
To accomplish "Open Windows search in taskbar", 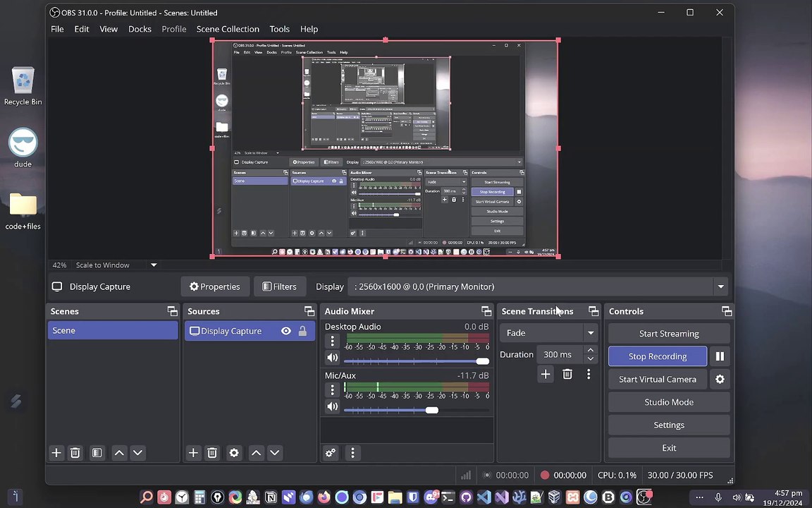I will pos(147,497).
